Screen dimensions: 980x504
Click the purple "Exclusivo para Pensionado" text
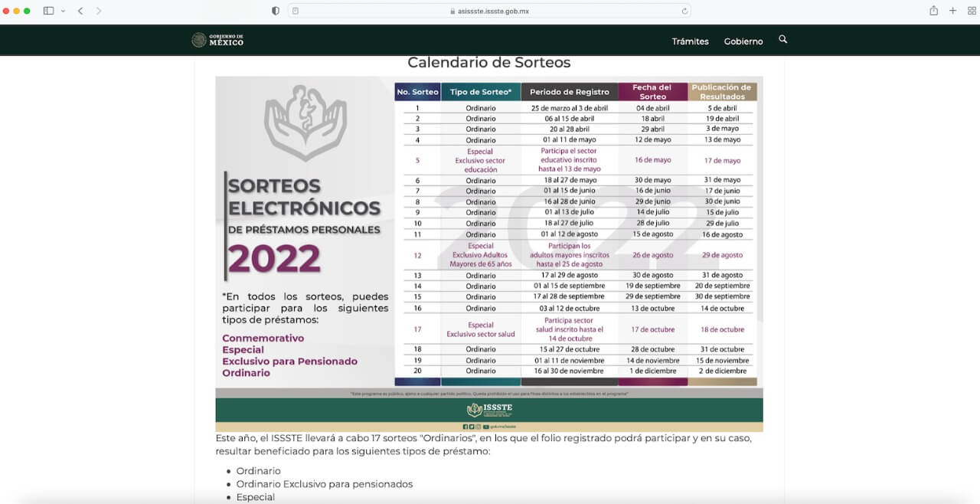(x=289, y=362)
